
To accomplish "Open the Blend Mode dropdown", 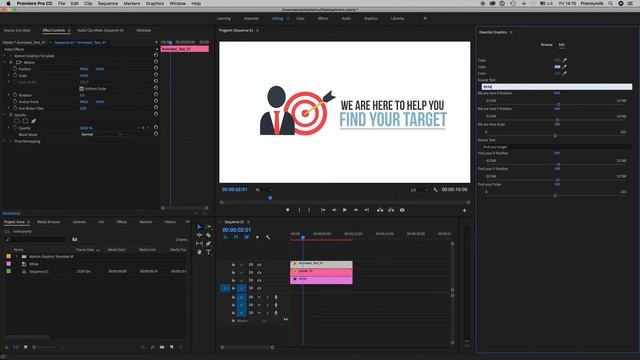I will [x=101, y=134].
